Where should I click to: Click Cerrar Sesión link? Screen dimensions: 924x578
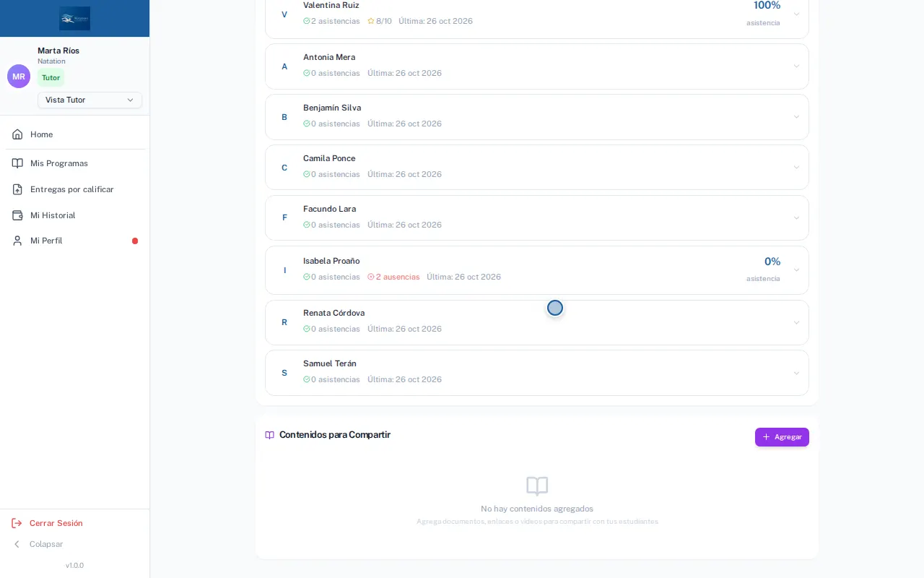[56, 523]
